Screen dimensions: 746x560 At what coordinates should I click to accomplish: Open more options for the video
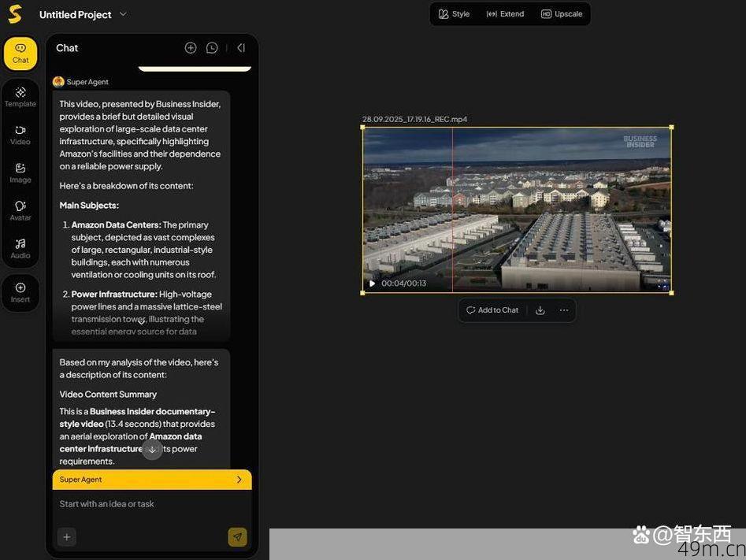click(x=564, y=310)
